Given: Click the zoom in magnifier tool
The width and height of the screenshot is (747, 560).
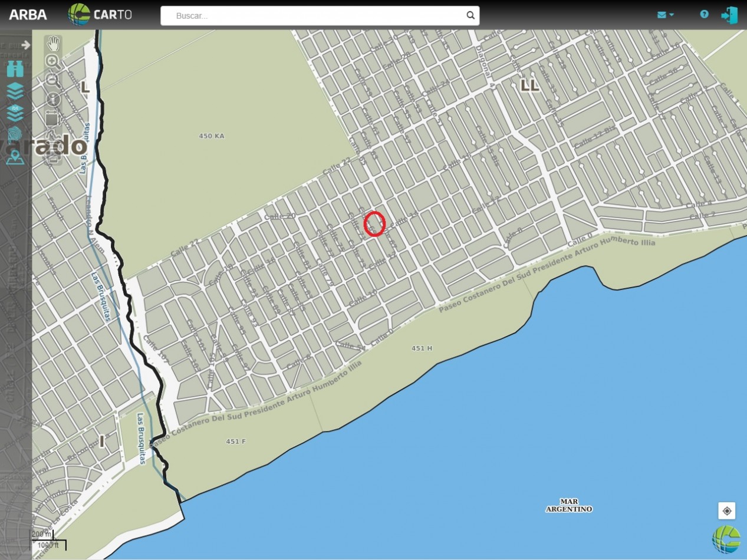Looking at the screenshot, I should (52, 61).
